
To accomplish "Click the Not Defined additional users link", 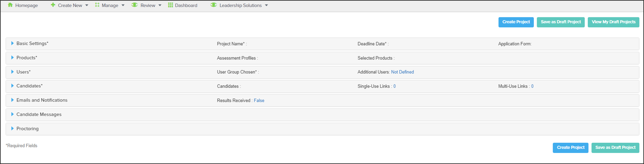I will (x=402, y=72).
